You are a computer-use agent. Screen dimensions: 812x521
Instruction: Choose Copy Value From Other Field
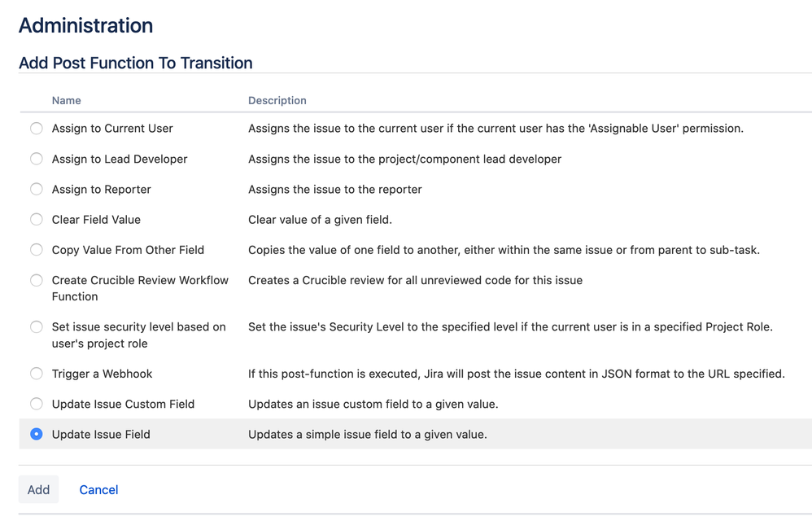pos(36,250)
